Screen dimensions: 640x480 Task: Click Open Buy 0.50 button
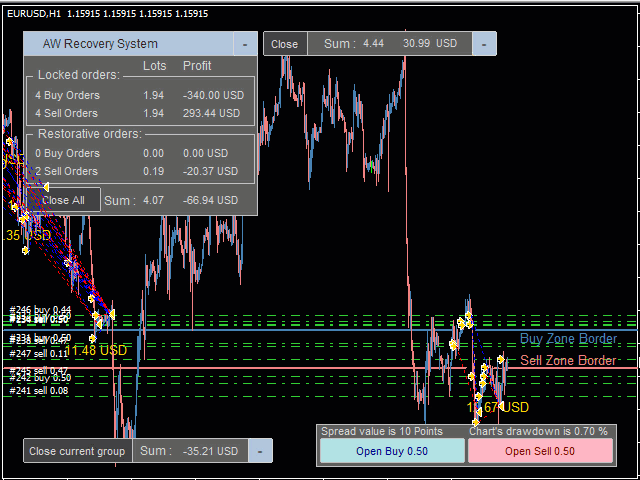392,451
